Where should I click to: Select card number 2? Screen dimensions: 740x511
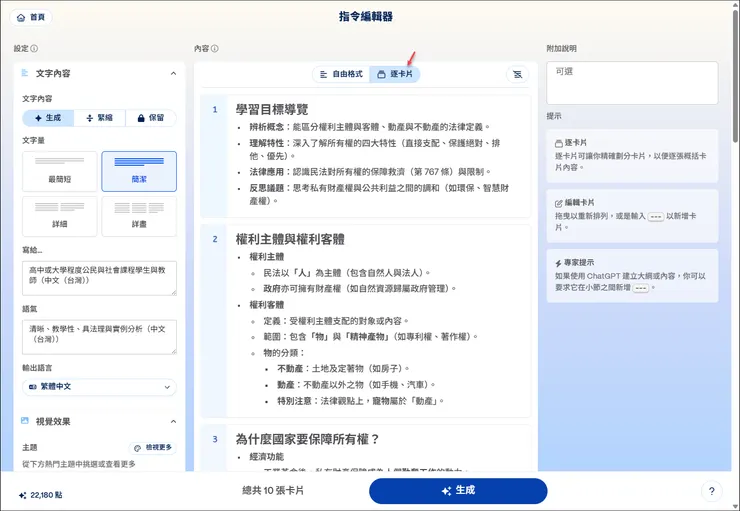[215, 239]
